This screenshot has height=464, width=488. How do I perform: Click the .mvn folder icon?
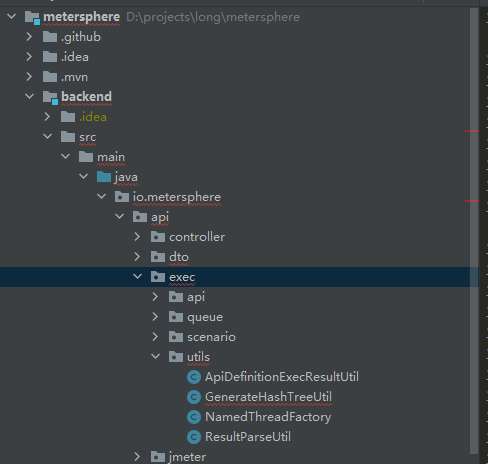50,77
